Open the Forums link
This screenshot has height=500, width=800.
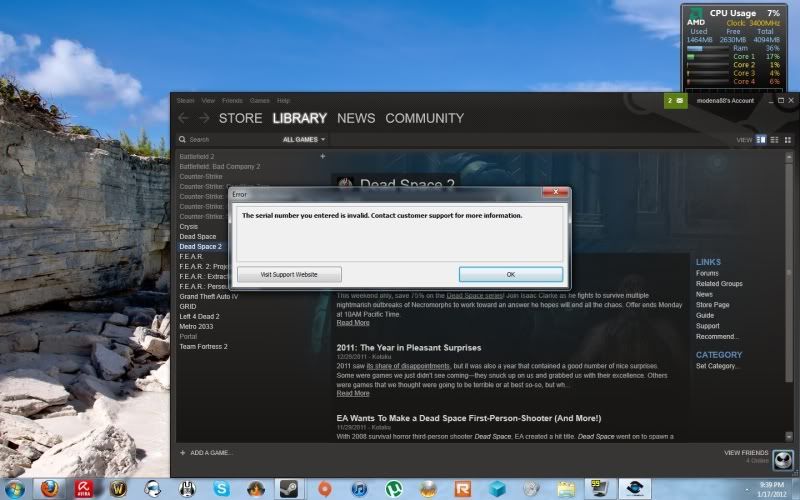[707, 273]
